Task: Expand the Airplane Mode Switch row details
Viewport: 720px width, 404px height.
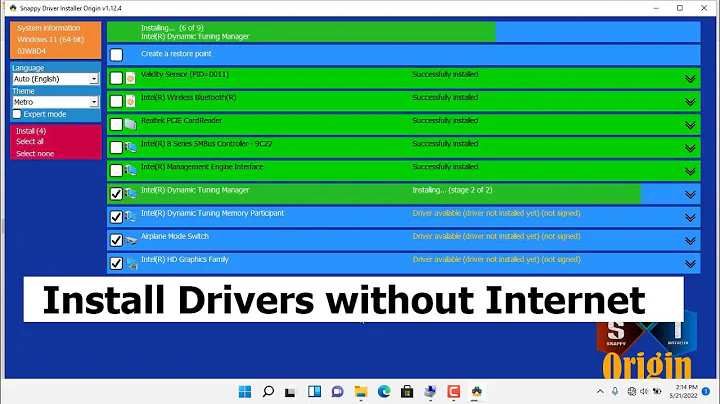Action: tap(690, 241)
